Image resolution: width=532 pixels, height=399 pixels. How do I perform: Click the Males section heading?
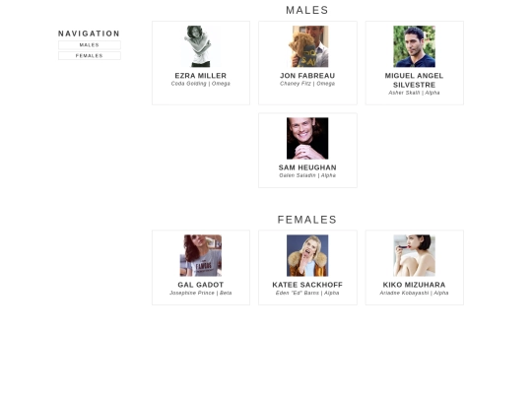[x=307, y=10]
